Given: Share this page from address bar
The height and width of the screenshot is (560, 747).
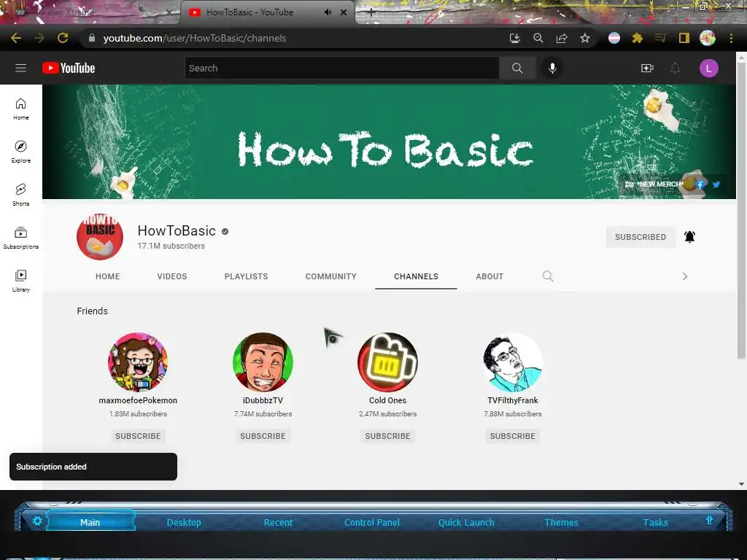Looking at the screenshot, I should pos(562,38).
